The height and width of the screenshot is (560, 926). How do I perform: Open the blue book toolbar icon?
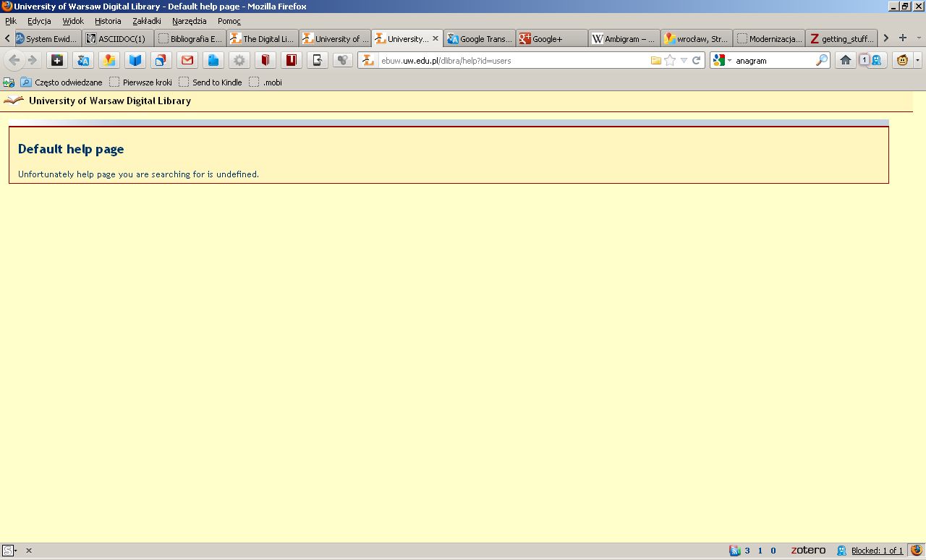click(135, 60)
